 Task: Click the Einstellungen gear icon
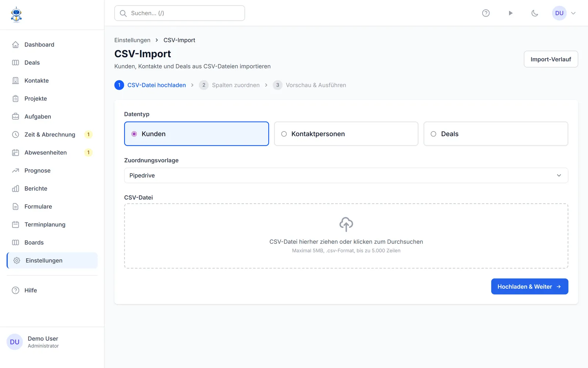click(x=17, y=261)
